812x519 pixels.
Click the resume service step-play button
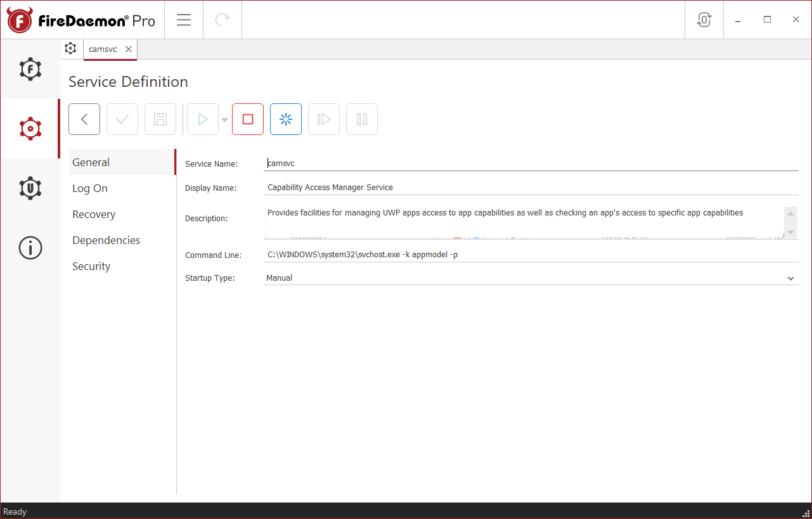[x=324, y=119]
